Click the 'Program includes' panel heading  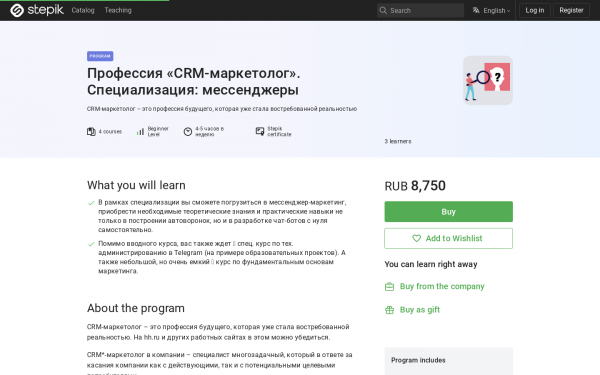click(x=418, y=360)
